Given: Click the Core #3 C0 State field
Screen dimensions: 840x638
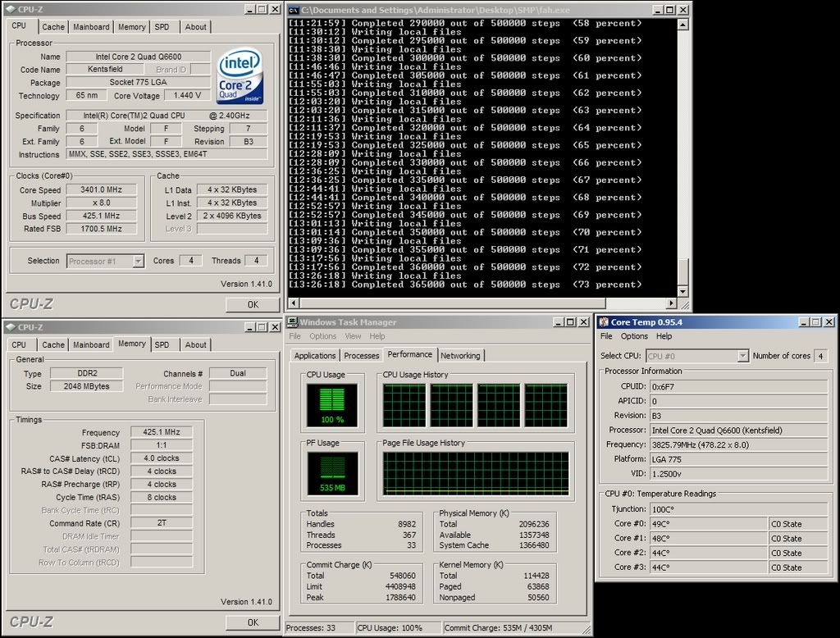Looking at the screenshot, I should (x=799, y=567).
